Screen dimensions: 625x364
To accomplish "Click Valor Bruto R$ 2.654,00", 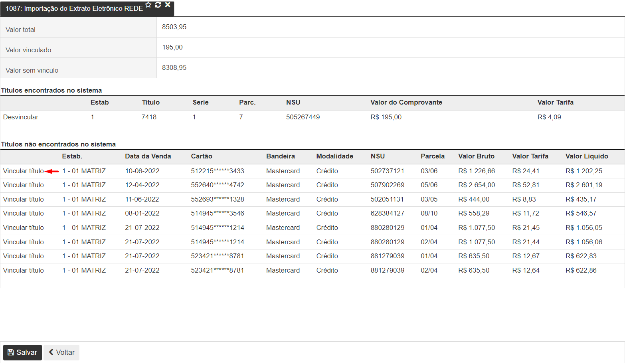I will (477, 185).
